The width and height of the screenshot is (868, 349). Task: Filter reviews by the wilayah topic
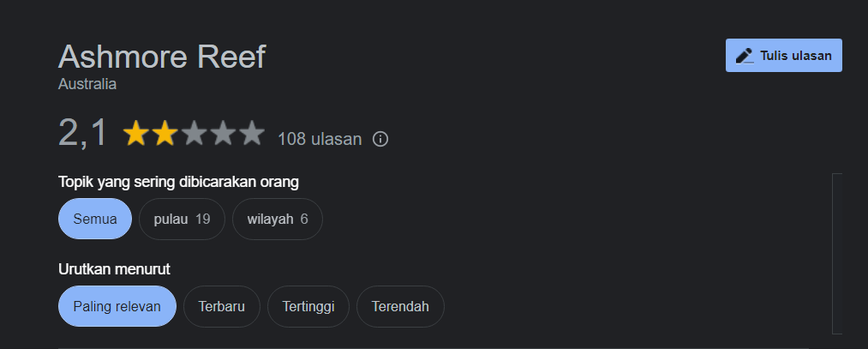pyautogui.click(x=277, y=219)
